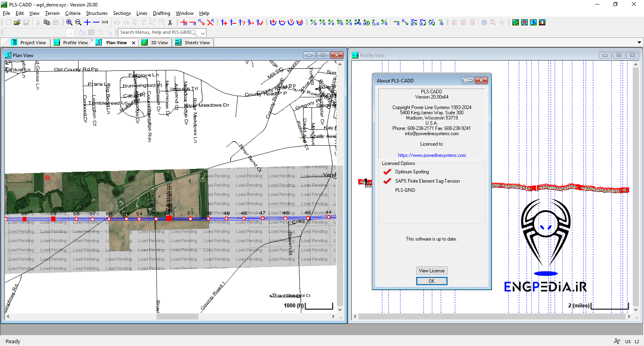
Task: Click the Init view toolbar button
Action: point(105,23)
